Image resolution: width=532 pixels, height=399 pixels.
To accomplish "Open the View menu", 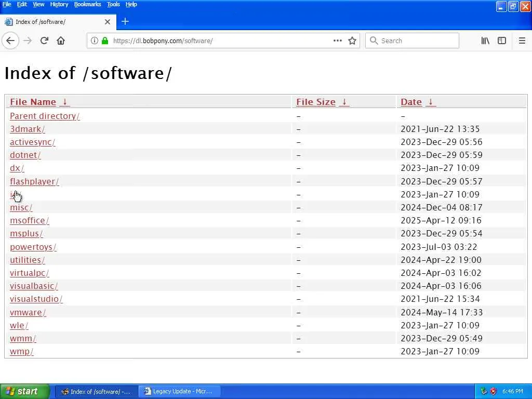I will click(x=38, y=4).
